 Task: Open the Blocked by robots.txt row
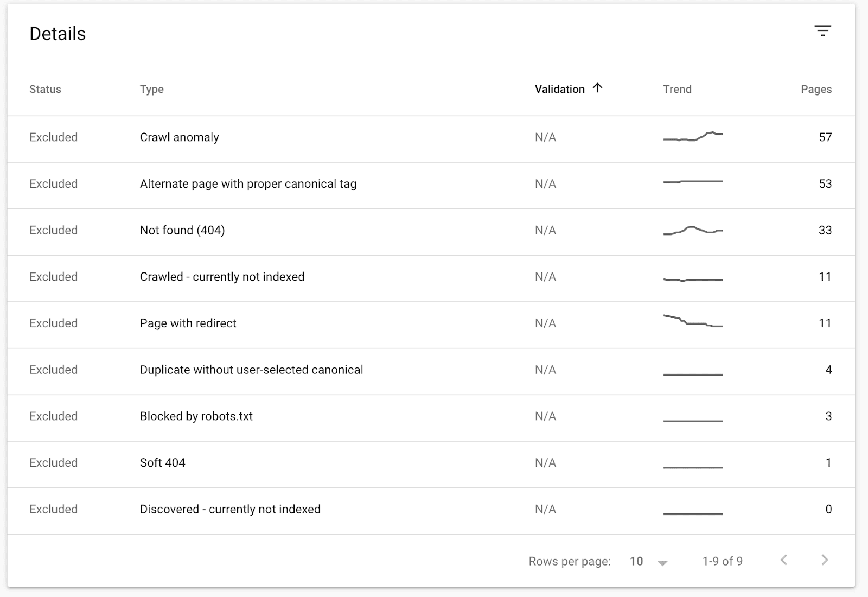(196, 416)
